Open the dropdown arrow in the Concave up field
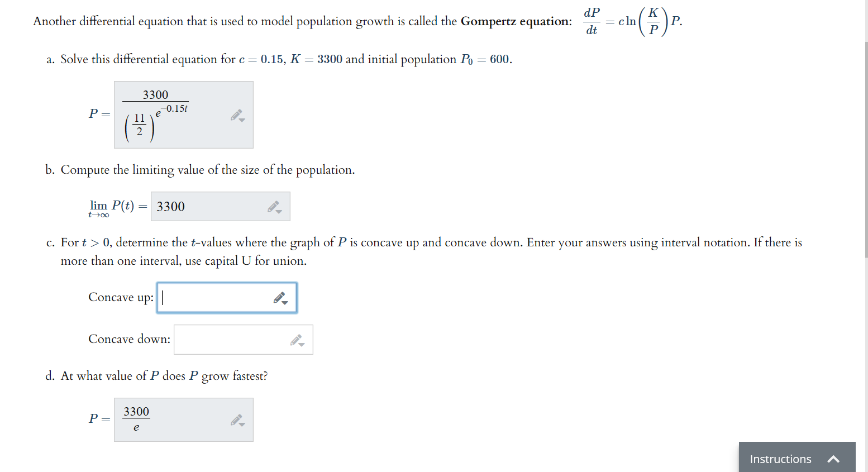Image resolution: width=868 pixels, height=472 pixels. (x=284, y=302)
